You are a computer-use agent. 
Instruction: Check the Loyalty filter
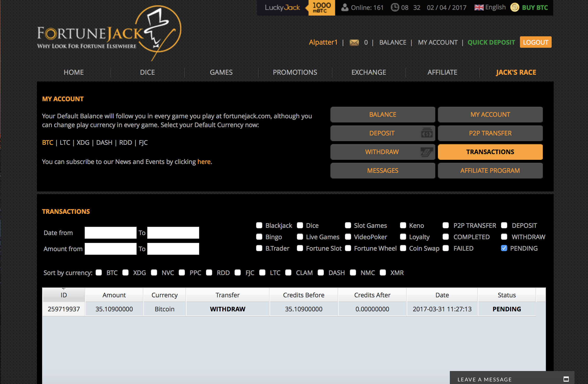pos(403,237)
